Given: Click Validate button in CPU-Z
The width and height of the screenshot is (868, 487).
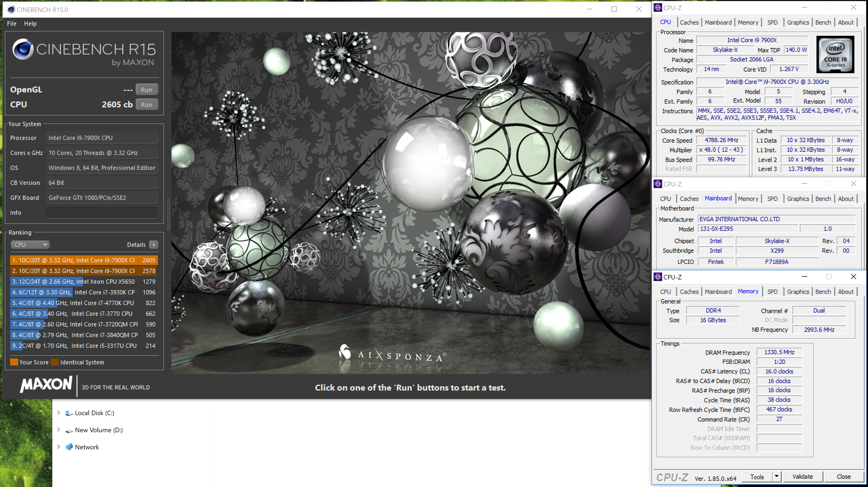Looking at the screenshot, I should 803,477.
